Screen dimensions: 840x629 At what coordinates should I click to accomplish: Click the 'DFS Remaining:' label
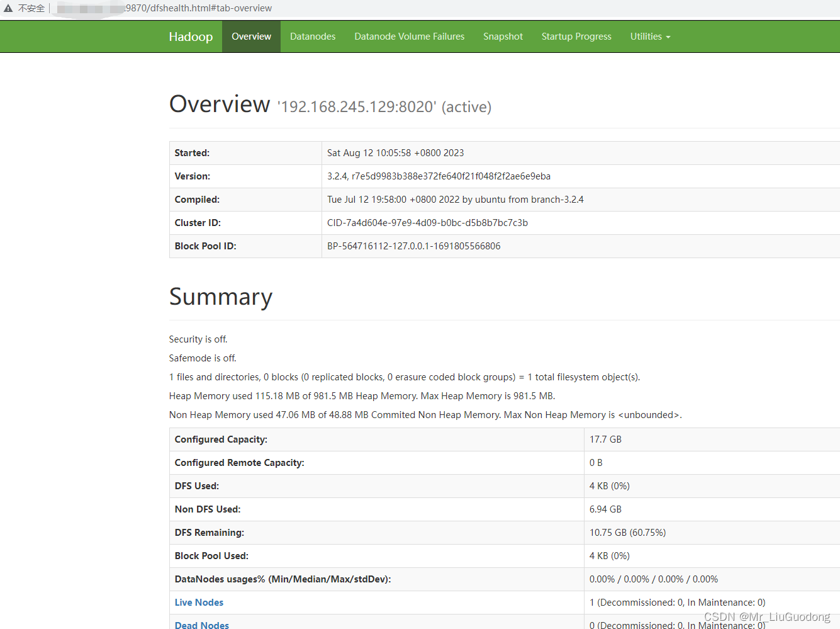(x=210, y=533)
